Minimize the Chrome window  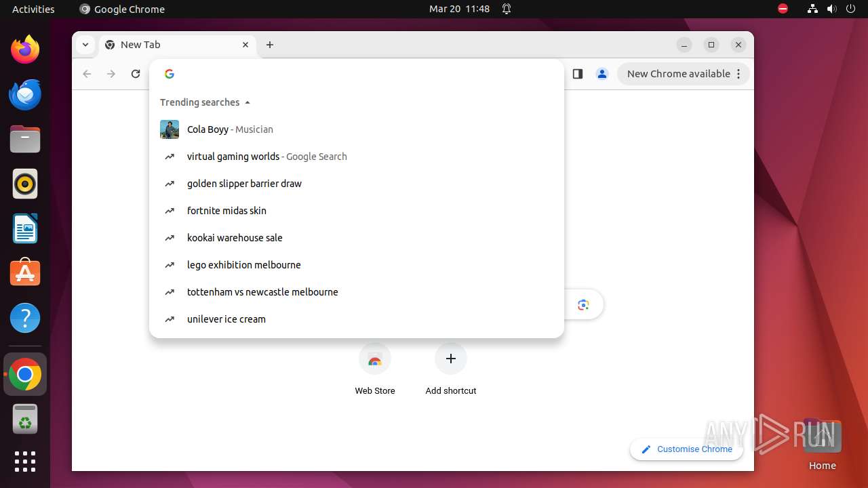pos(684,45)
